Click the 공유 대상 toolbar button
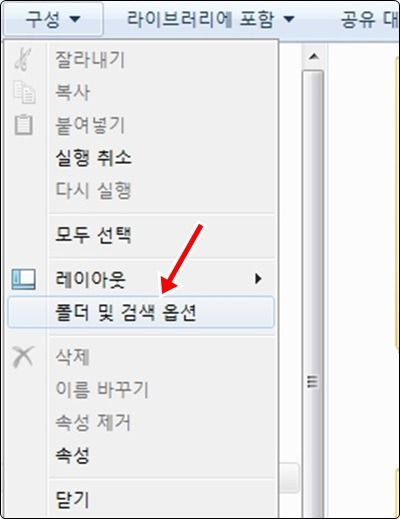Image resolution: width=400 pixels, height=519 pixels. coord(369,19)
